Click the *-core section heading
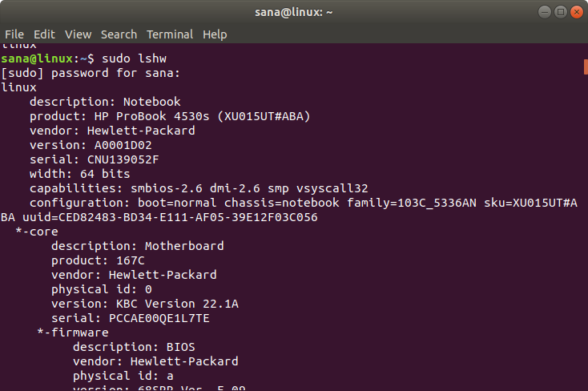The width and height of the screenshot is (588, 391). coord(37,232)
